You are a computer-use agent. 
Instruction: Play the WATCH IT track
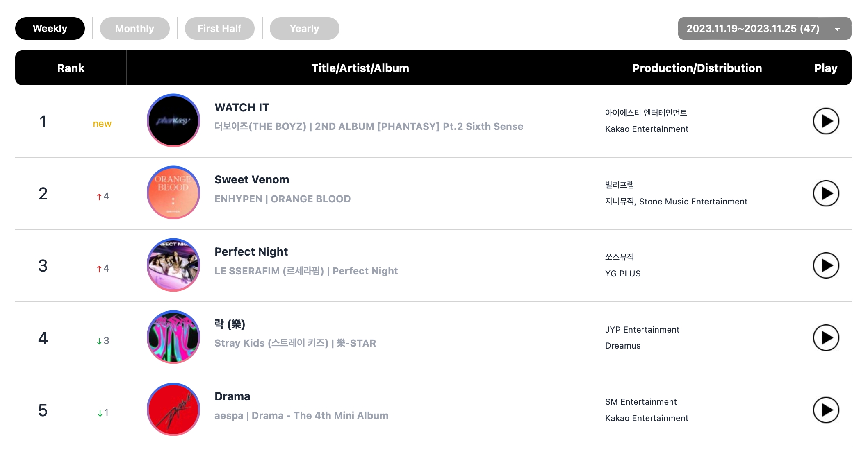tap(825, 121)
